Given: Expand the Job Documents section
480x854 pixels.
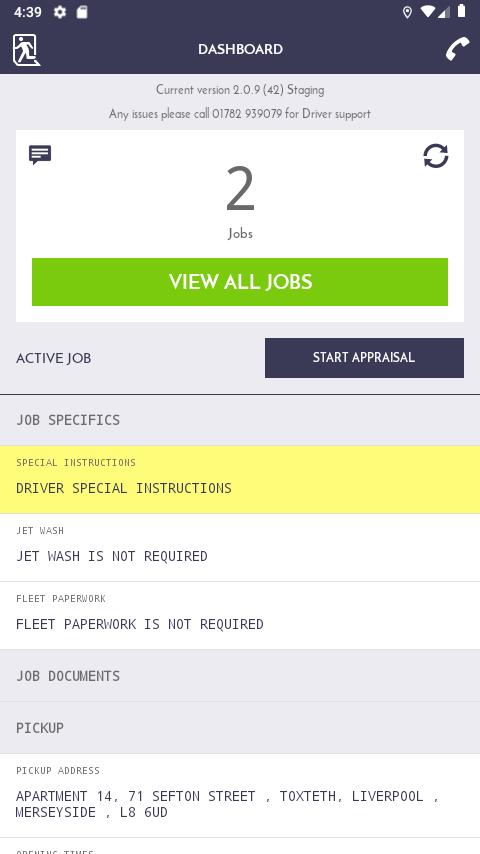Looking at the screenshot, I should pyautogui.click(x=240, y=676).
